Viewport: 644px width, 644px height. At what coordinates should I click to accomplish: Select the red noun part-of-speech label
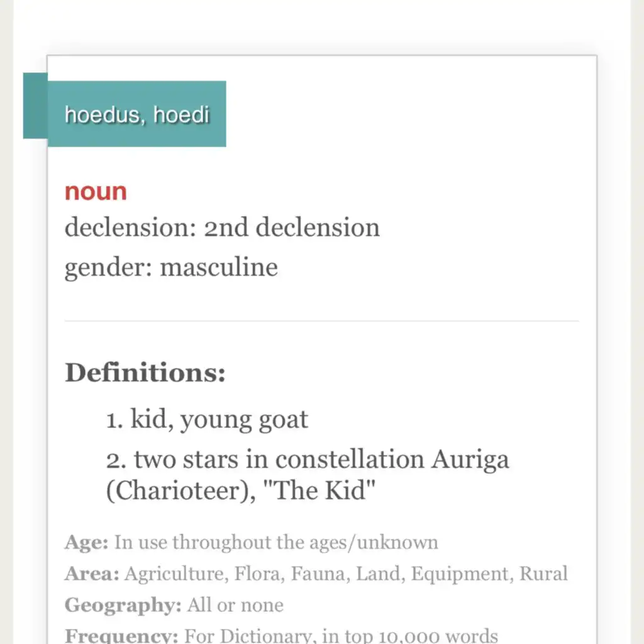click(x=96, y=191)
